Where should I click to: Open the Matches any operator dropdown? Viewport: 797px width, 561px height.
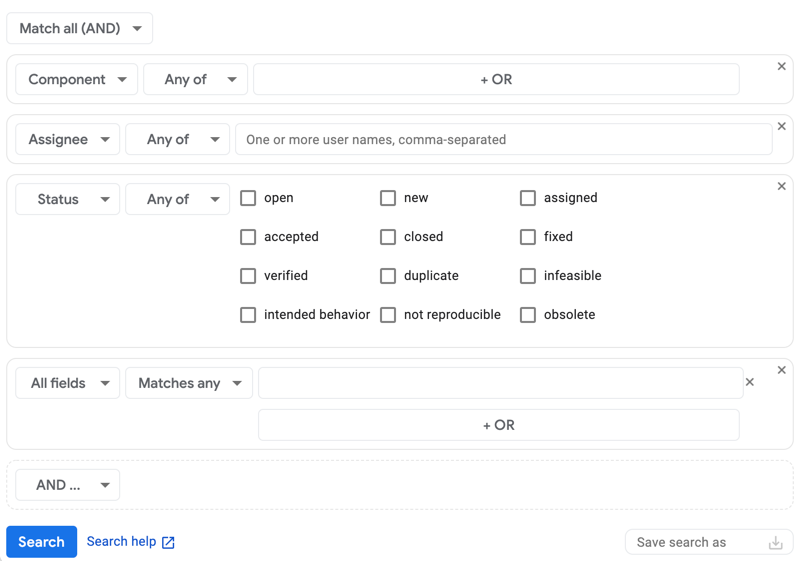[189, 383]
